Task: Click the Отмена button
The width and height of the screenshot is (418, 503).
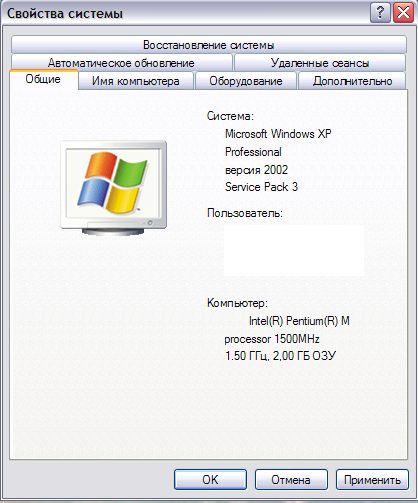Action: [x=291, y=480]
